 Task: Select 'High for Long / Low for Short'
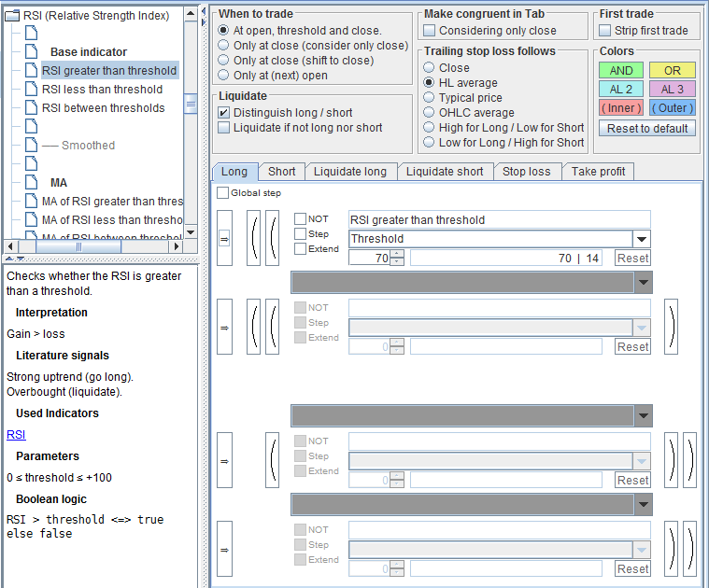(x=429, y=127)
